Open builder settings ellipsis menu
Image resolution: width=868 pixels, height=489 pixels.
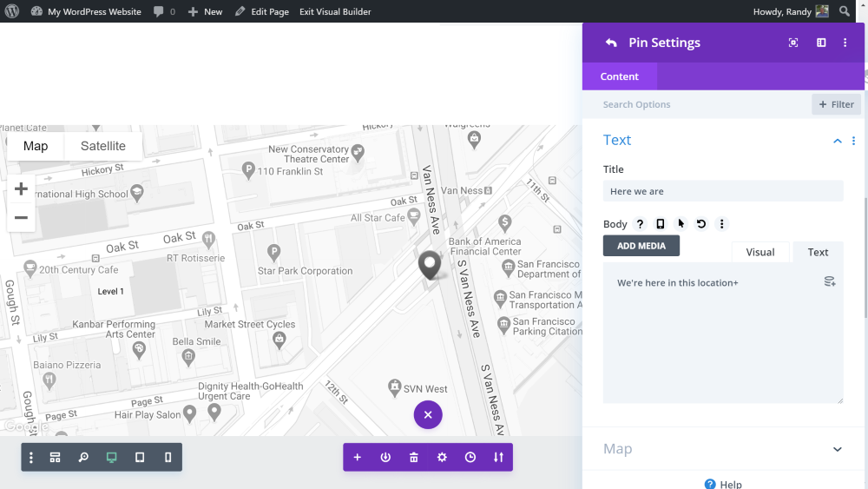[31, 458]
